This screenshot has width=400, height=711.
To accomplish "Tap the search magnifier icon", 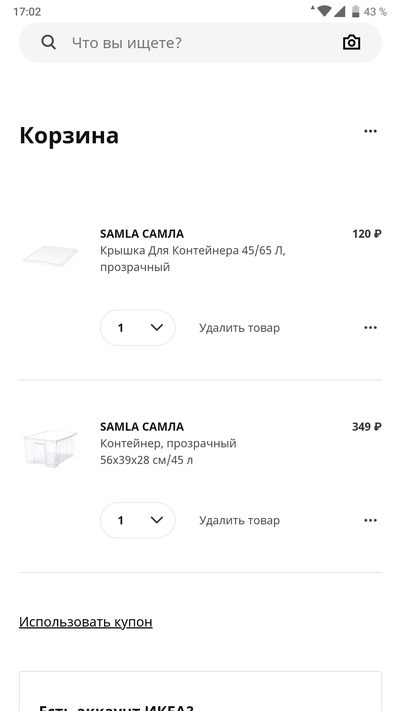I will tap(49, 43).
